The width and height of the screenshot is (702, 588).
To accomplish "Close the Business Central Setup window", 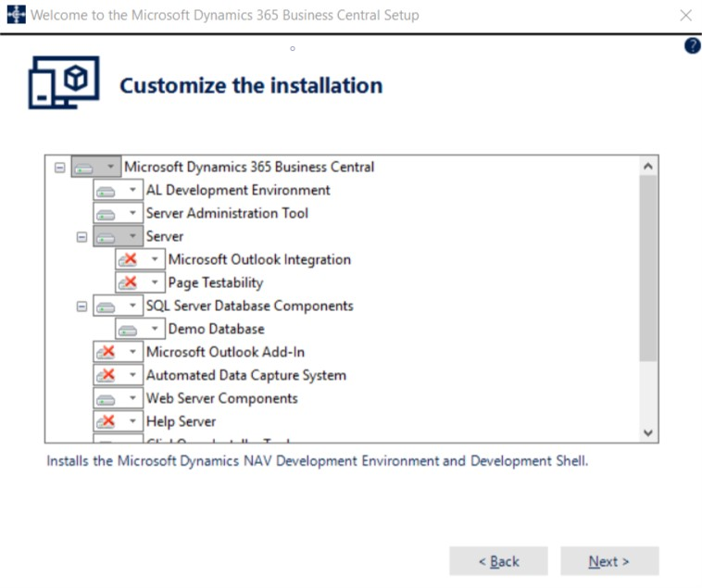I will point(685,16).
